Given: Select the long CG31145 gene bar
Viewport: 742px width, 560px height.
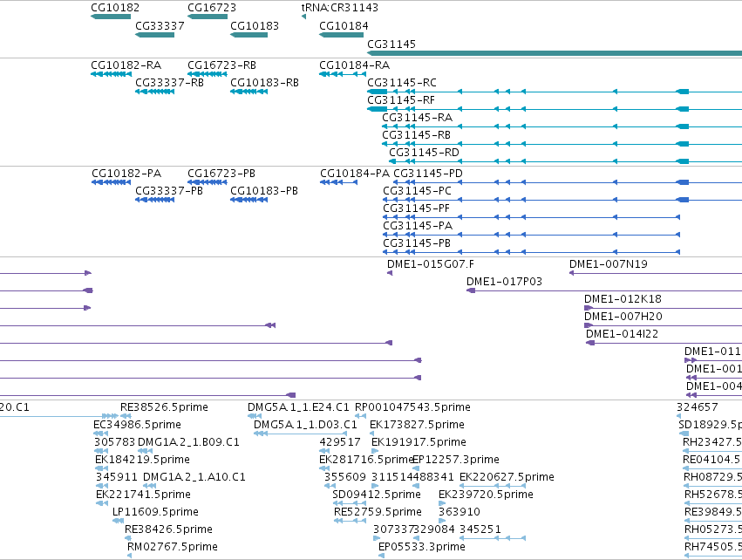Looking at the screenshot, I should 555,53.
